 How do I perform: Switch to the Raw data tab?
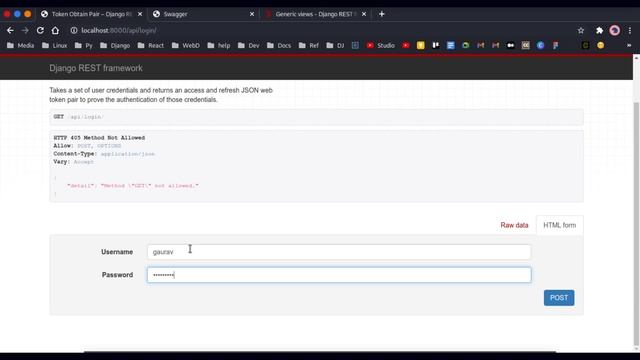[514, 225]
